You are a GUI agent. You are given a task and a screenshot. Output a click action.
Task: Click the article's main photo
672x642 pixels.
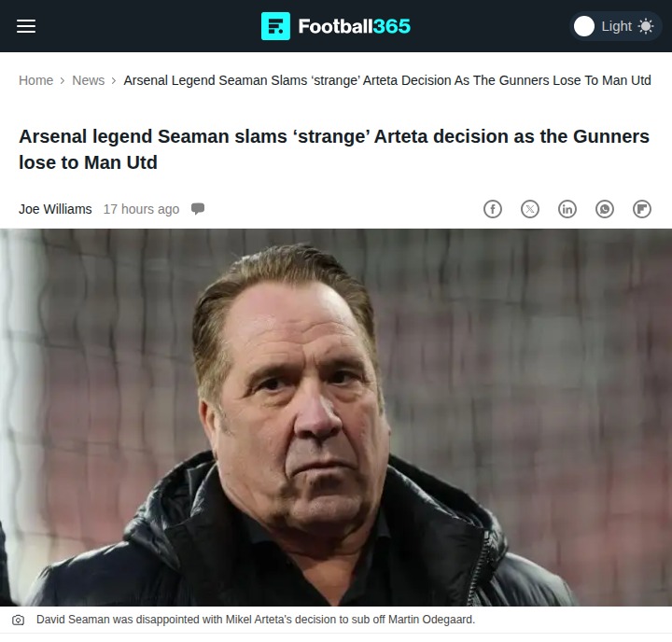[336, 418]
